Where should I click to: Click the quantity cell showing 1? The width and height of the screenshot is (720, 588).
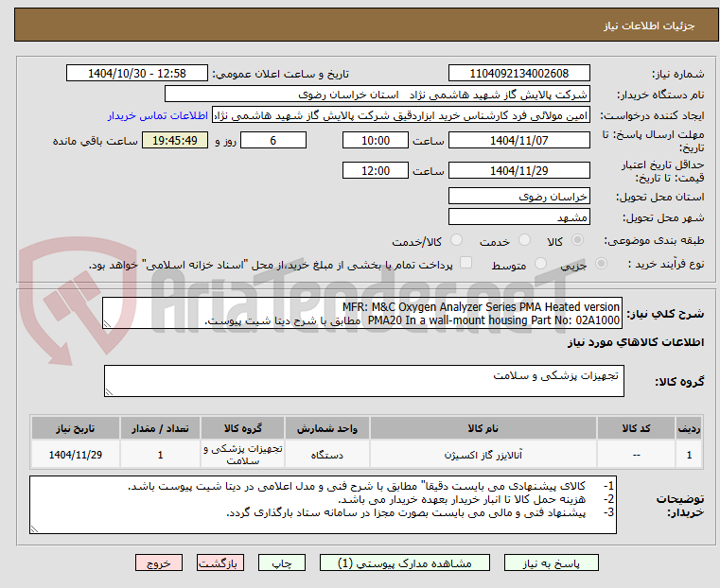pyautogui.click(x=160, y=455)
